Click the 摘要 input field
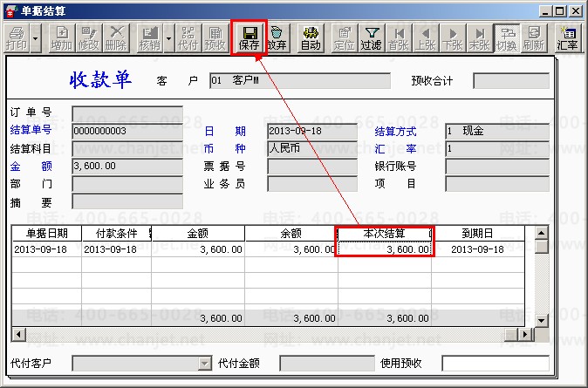The height and width of the screenshot is (388, 588). [127, 201]
